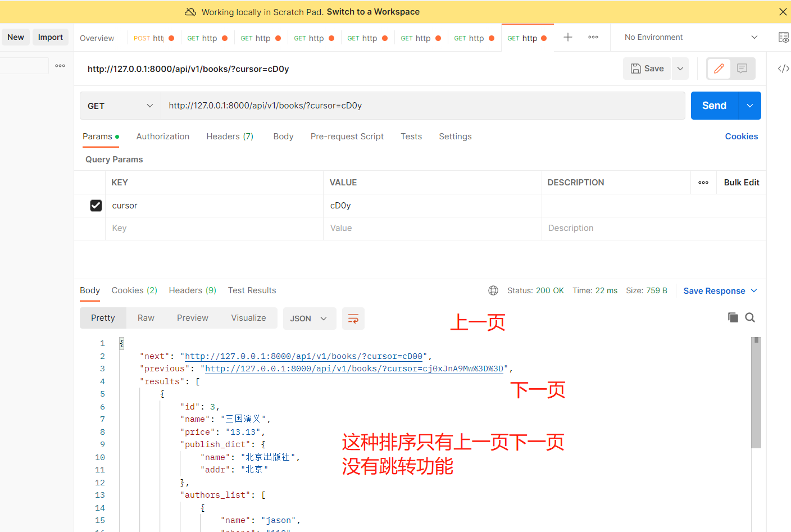Uncheck the cursor parameter checkbox

click(x=96, y=206)
